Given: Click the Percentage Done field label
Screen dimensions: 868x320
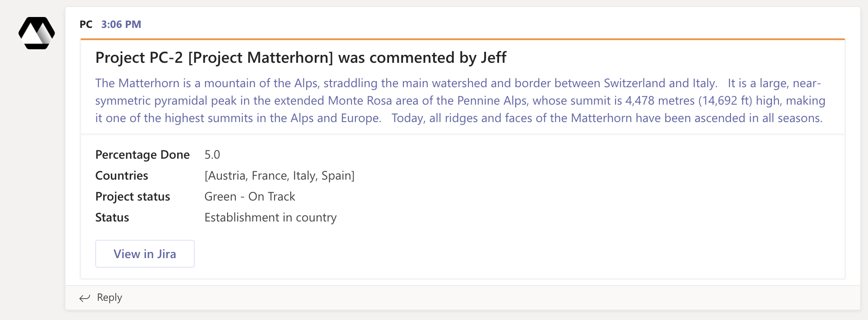Looking at the screenshot, I should tap(142, 155).
